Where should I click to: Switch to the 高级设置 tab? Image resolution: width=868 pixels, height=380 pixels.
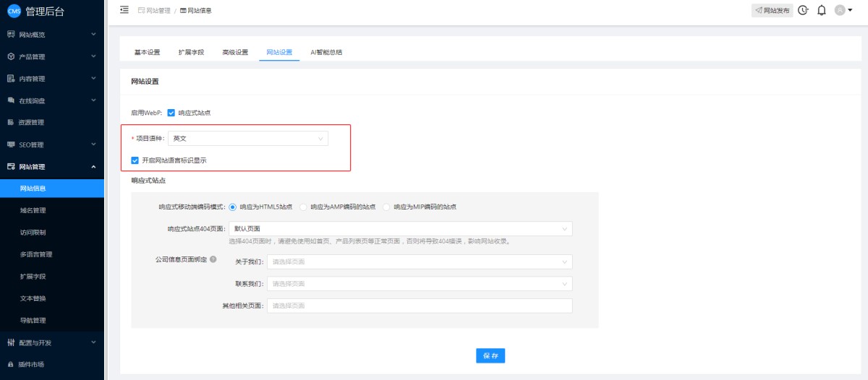pyautogui.click(x=235, y=52)
